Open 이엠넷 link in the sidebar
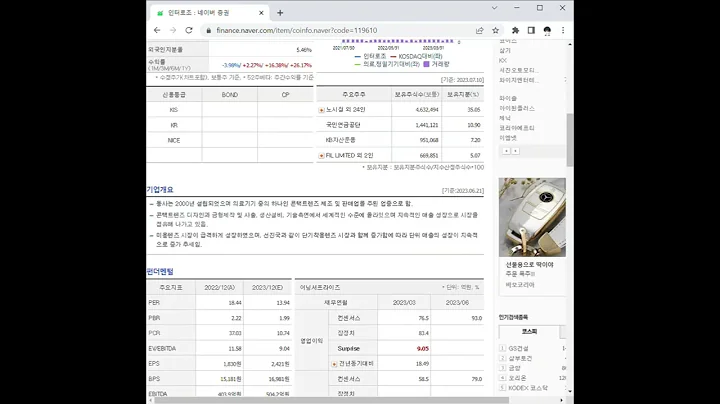Viewport: 720px width, 404px height. pyautogui.click(x=508, y=138)
